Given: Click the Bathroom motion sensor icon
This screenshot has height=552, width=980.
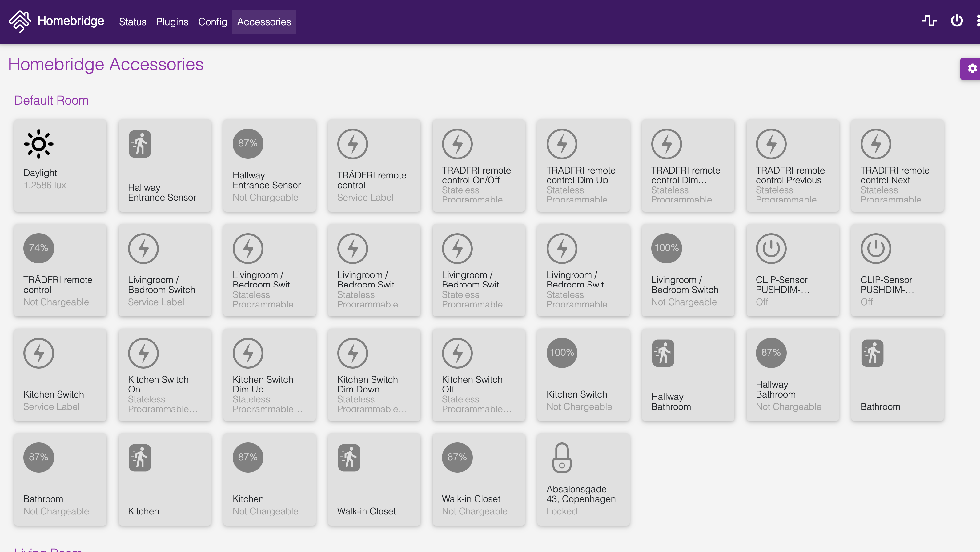Looking at the screenshot, I should click(872, 353).
